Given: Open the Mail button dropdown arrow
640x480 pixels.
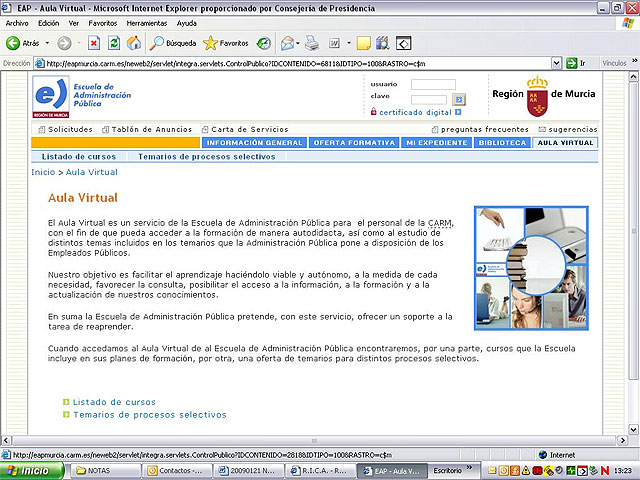Looking at the screenshot, I should 298,43.
